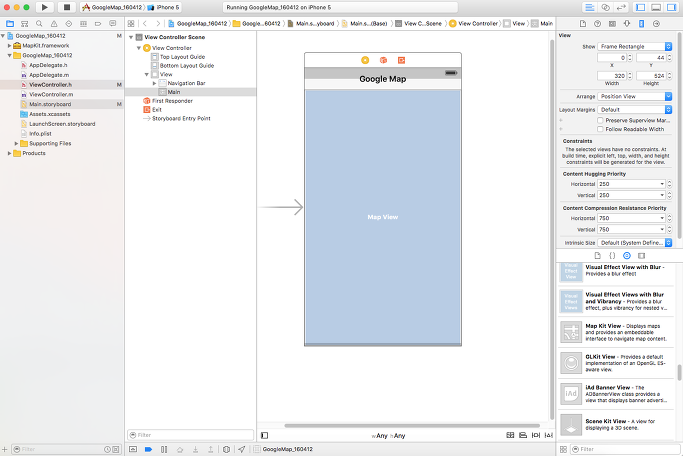The image size is (683, 456).
Task: Select Scene Kit View in object library
Action: pyautogui.click(x=617, y=425)
